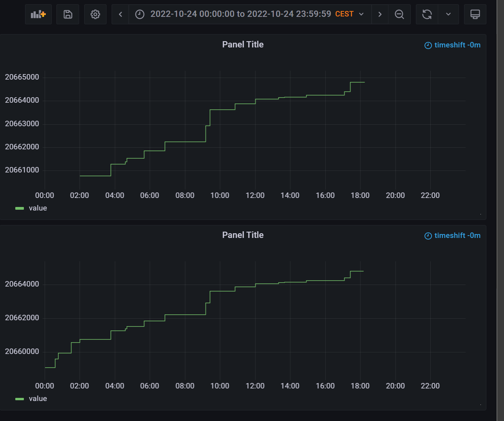Save the dashboard with the disk icon
Image resolution: width=504 pixels, height=421 pixels.
click(x=68, y=15)
